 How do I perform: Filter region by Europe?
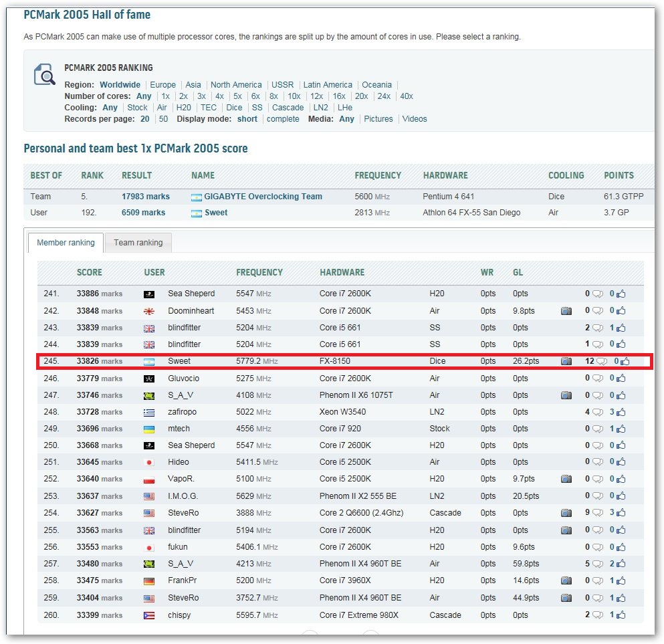click(x=162, y=85)
